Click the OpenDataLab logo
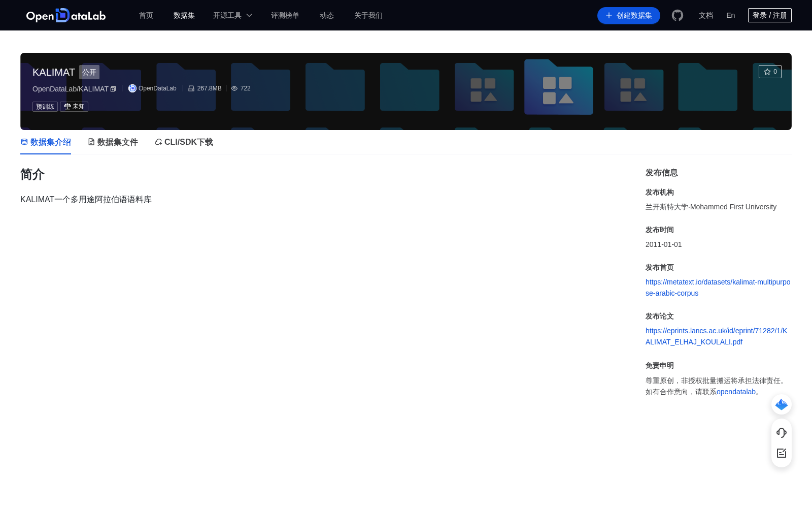Screen dimensions: 812x508 [x=66, y=15]
